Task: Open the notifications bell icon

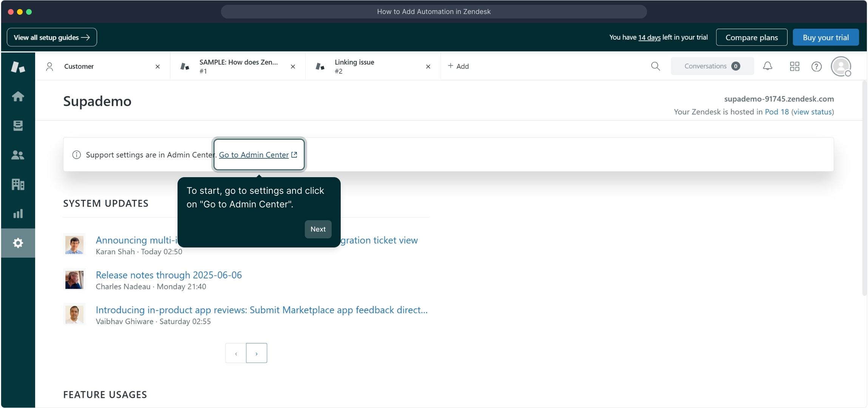Action: point(767,66)
